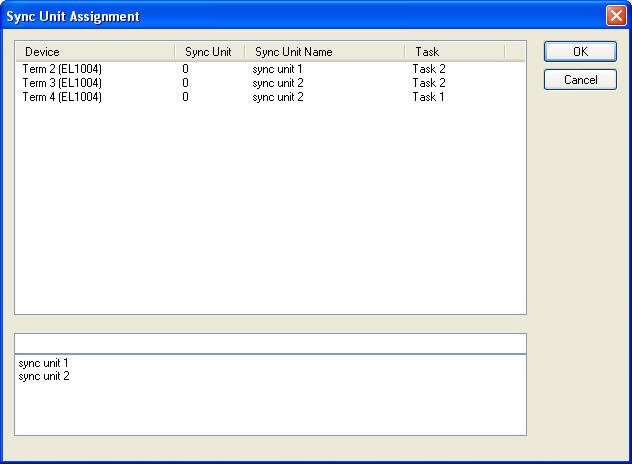
Task: Click the Sync Unit column header
Action: (x=208, y=52)
